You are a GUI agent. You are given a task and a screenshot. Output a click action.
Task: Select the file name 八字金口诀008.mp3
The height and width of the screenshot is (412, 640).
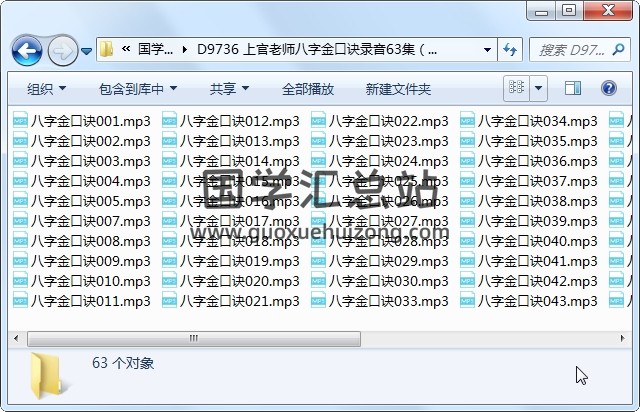[x=91, y=241]
